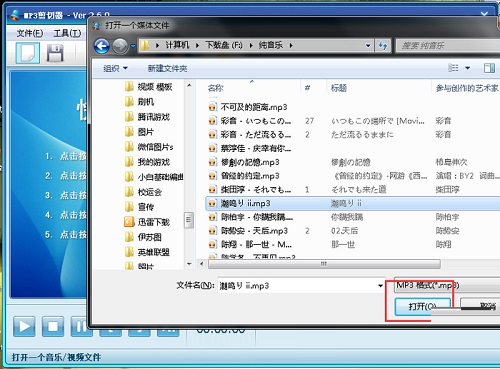Refresh the folder with the address bar refresh icon
500x369 pixels.
383,46
